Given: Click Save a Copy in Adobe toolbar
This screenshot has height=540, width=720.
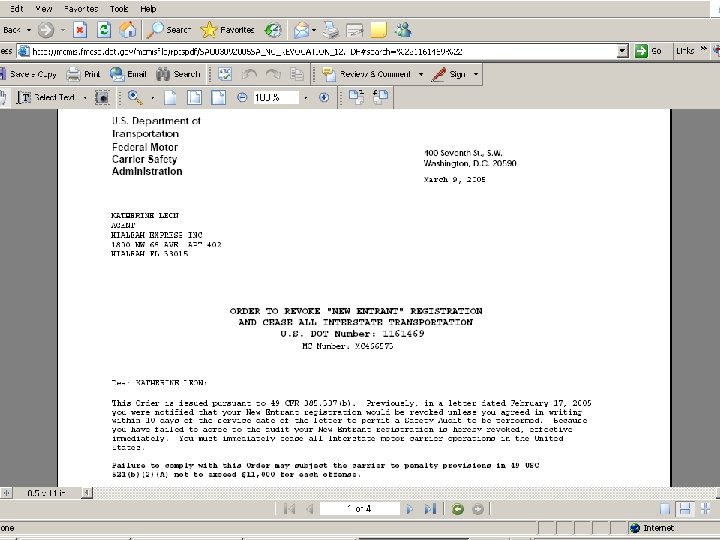Looking at the screenshot, I should (x=28, y=74).
